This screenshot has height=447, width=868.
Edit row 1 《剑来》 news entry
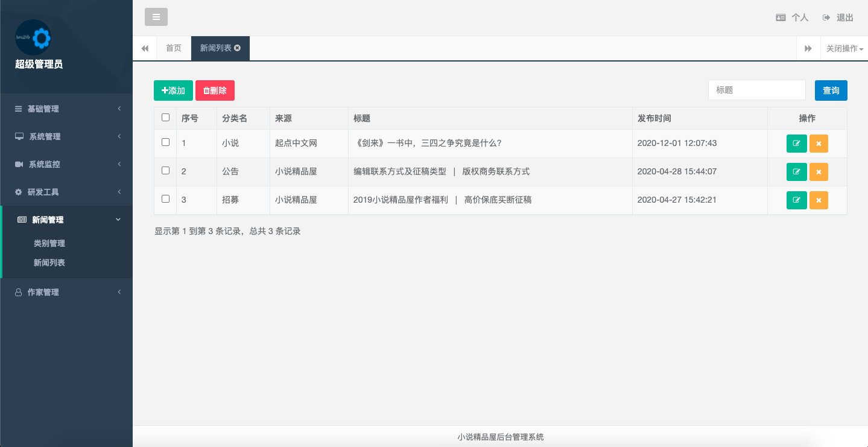pyautogui.click(x=796, y=144)
